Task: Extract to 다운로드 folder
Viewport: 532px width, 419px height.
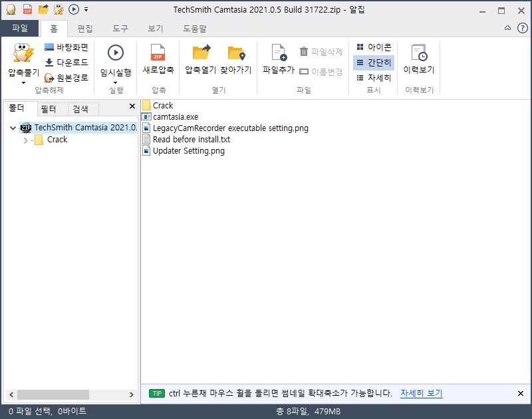Action: pyautogui.click(x=66, y=63)
